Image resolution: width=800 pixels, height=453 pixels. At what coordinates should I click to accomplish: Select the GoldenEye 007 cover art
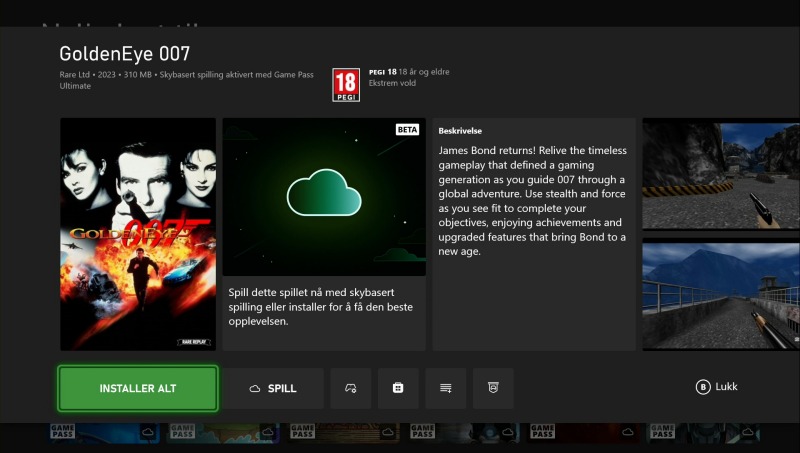[x=138, y=234]
